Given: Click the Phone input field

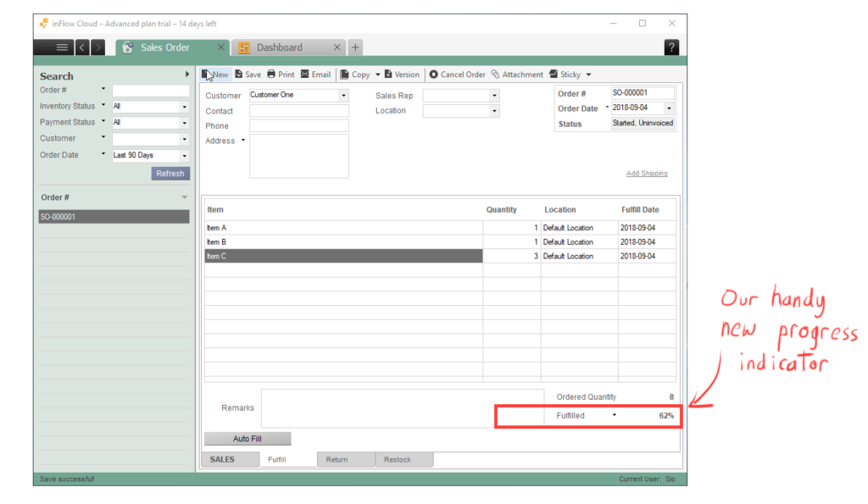Looking at the screenshot, I should pyautogui.click(x=299, y=125).
